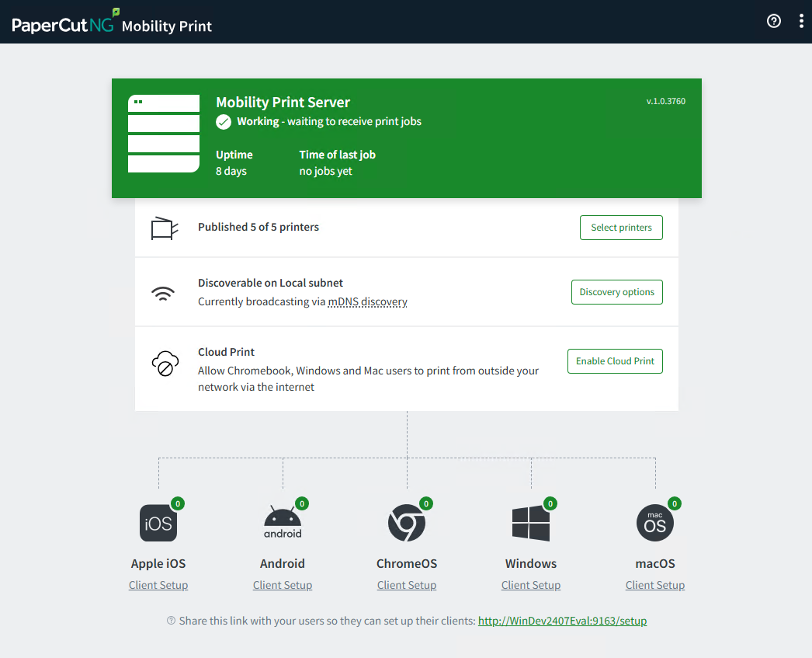Image resolution: width=812 pixels, height=658 pixels.
Task: Open macOS Client Setup link
Action: pyautogui.click(x=655, y=585)
